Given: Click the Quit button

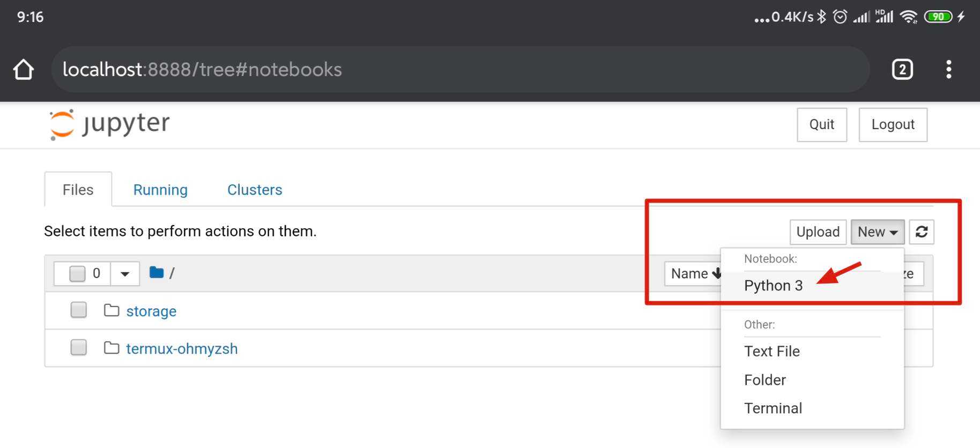Looking at the screenshot, I should [x=822, y=125].
